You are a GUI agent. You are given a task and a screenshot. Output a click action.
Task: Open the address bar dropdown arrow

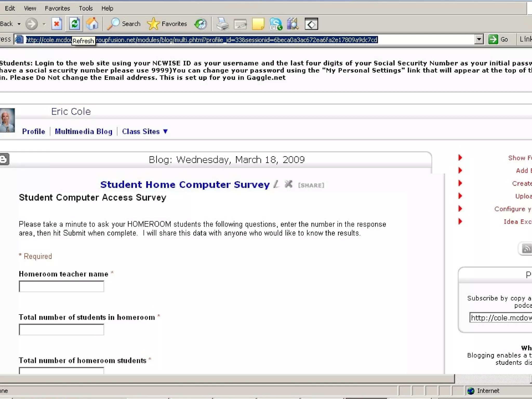(x=479, y=39)
